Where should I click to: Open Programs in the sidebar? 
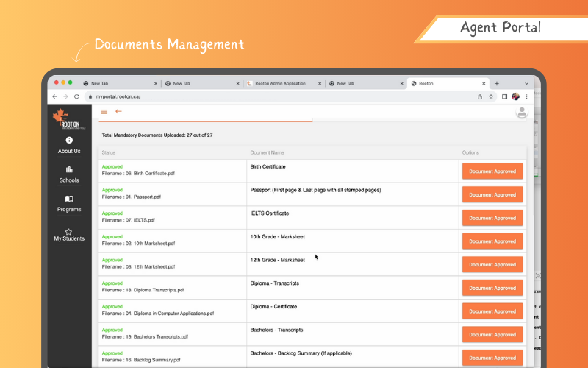[69, 204]
